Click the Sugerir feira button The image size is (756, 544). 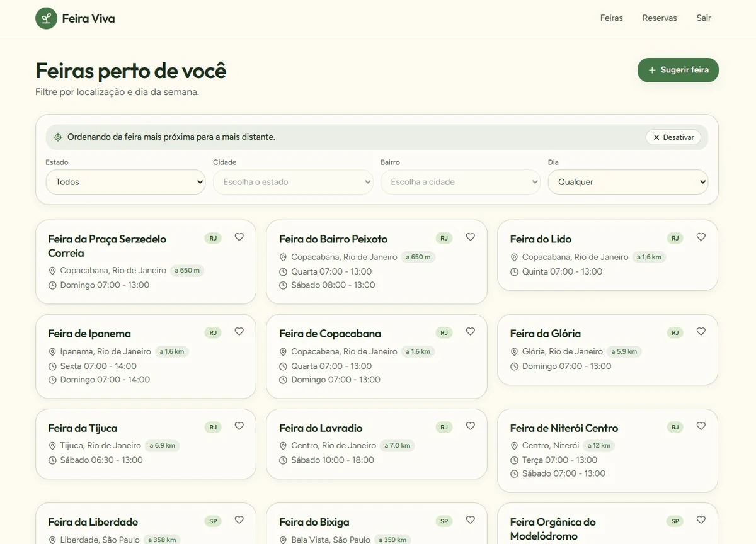678,70
